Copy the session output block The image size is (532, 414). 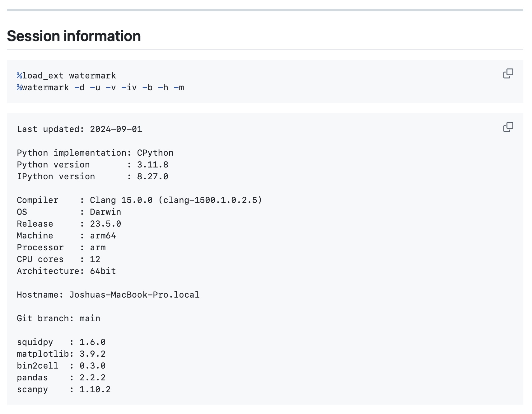pyautogui.click(x=508, y=127)
